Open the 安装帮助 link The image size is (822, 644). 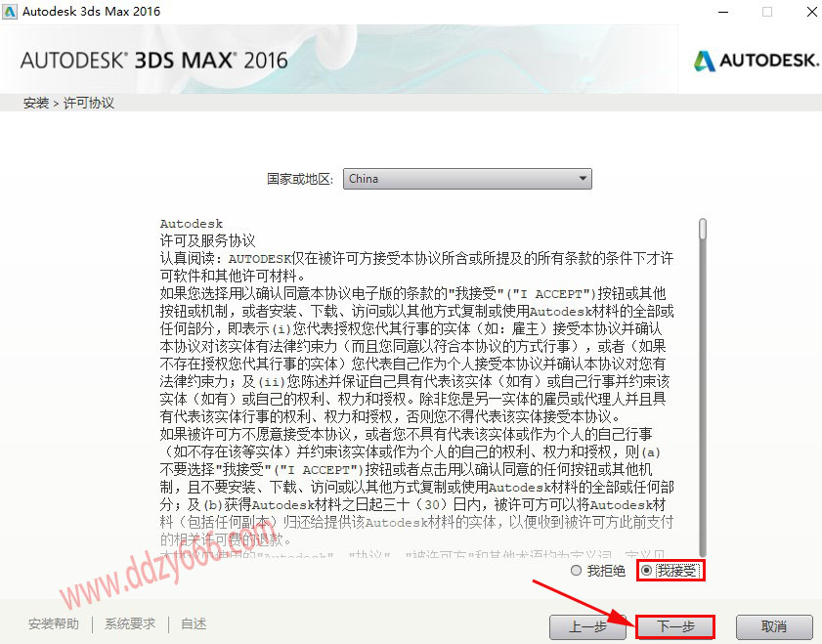pos(54,624)
